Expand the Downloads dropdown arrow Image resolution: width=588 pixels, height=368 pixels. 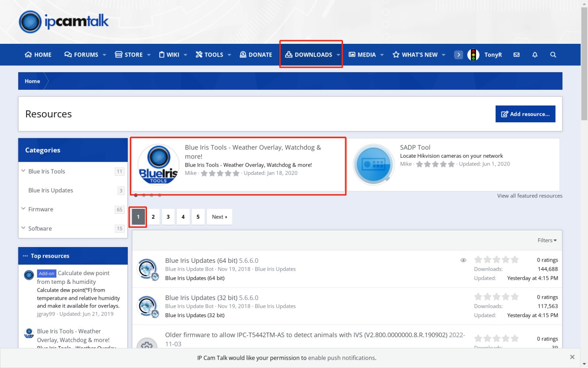tap(338, 55)
